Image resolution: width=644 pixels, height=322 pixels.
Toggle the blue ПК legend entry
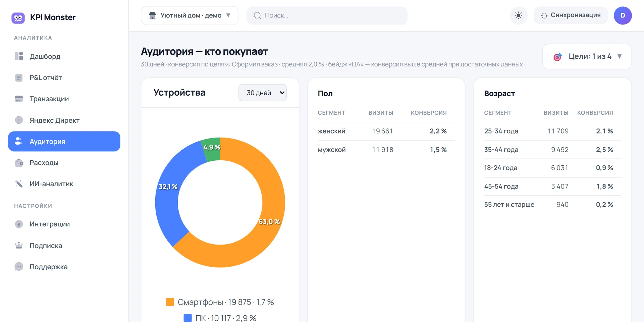click(220, 318)
